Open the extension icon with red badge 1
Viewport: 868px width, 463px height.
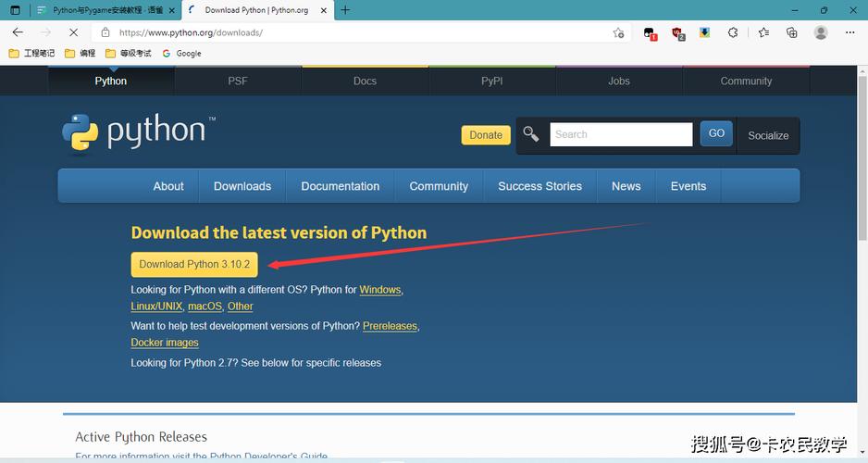tap(650, 33)
